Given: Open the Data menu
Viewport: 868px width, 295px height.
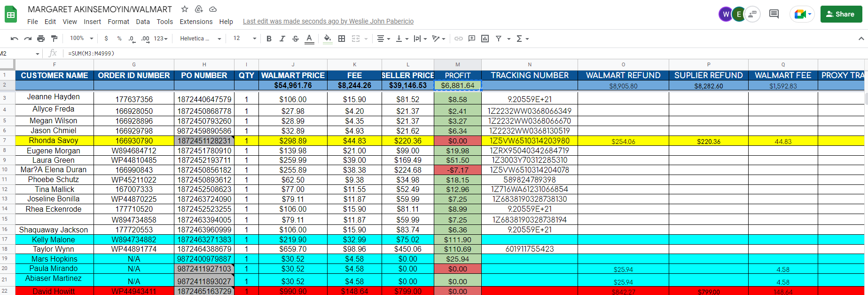Looking at the screenshot, I should (x=143, y=22).
